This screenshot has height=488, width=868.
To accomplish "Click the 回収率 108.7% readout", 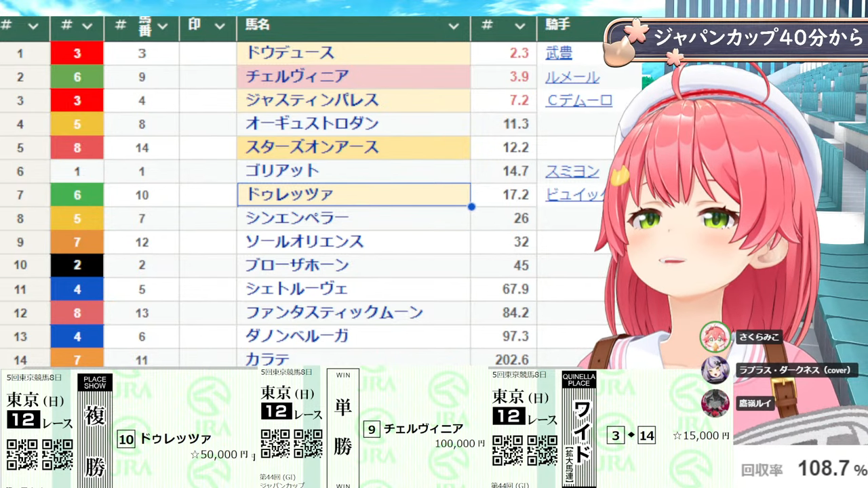I will click(x=804, y=468).
